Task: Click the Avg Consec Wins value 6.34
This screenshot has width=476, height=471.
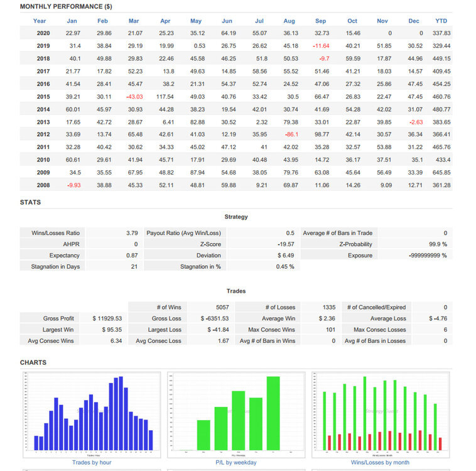Action: (116, 341)
